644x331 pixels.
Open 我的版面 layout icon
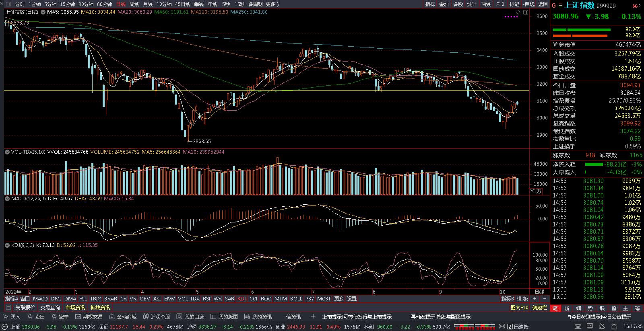point(213,317)
